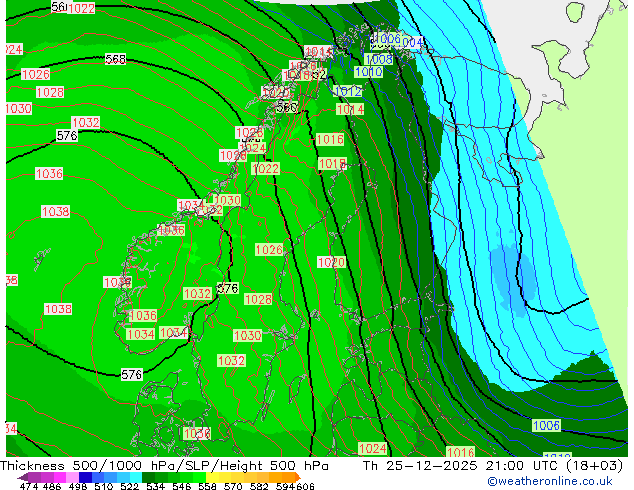
Task: Click the white-boxed 1036 label over the ocean
Action: click(49, 174)
